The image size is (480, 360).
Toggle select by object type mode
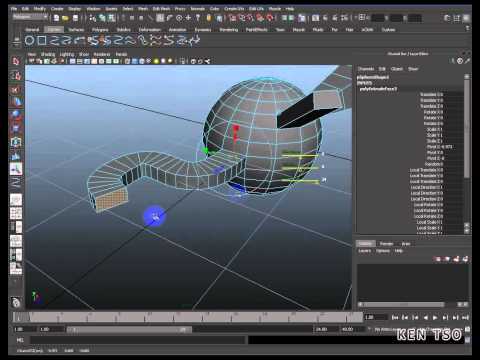pos(102,18)
